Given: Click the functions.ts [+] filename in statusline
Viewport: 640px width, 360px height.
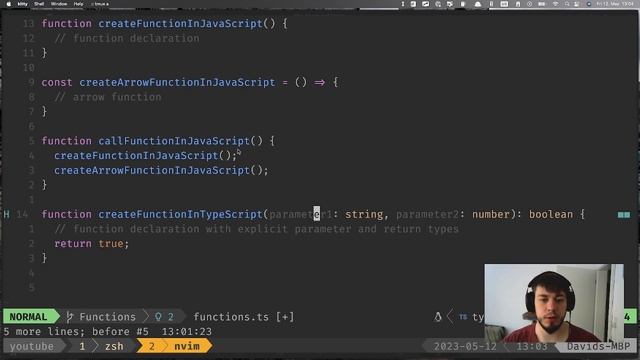Looking at the screenshot, I should pos(244,317).
